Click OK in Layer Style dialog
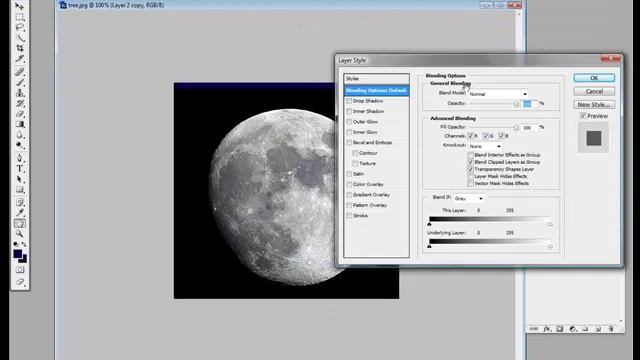Screen dimensions: 640x360 (594, 78)
